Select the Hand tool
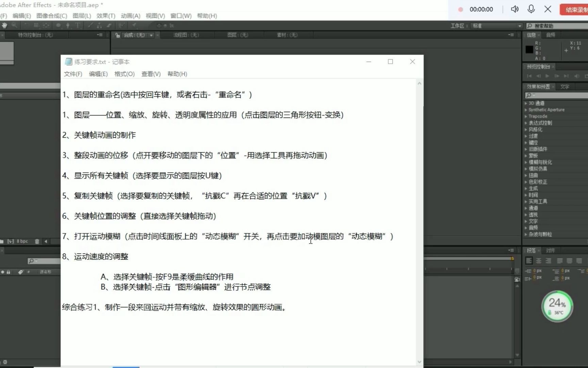Image resolution: width=588 pixels, height=368 pixels. pyautogui.click(x=4, y=25)
